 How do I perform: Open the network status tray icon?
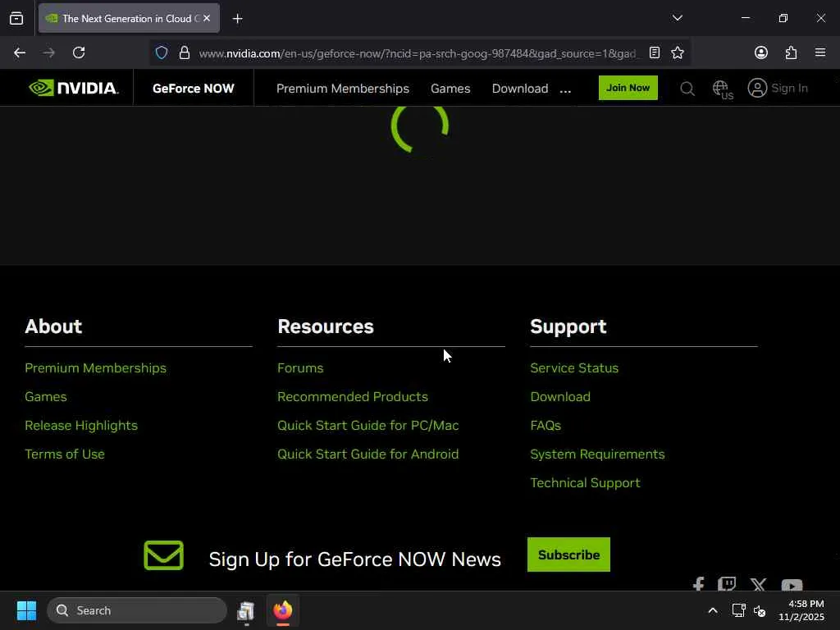[x=738, y=610]
